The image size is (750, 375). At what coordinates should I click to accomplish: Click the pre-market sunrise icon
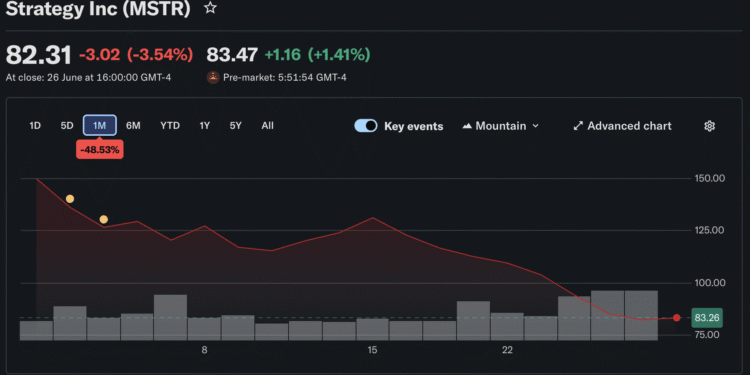213,77
